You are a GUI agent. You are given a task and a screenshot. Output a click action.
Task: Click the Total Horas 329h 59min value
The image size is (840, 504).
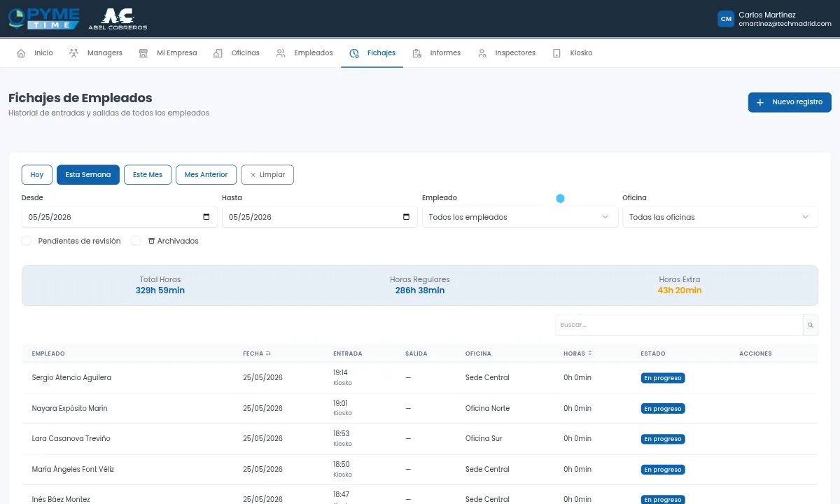160,290
